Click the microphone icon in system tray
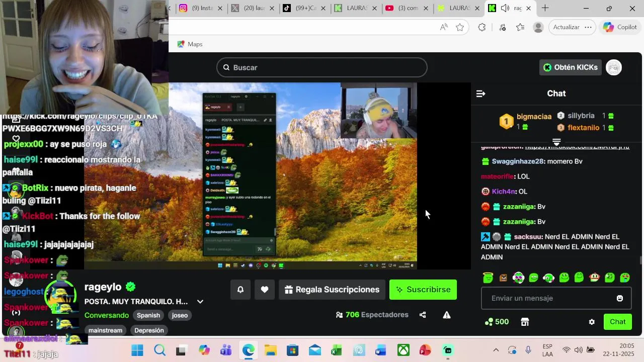This screenshot has width=644, height=362. point(528,350)
